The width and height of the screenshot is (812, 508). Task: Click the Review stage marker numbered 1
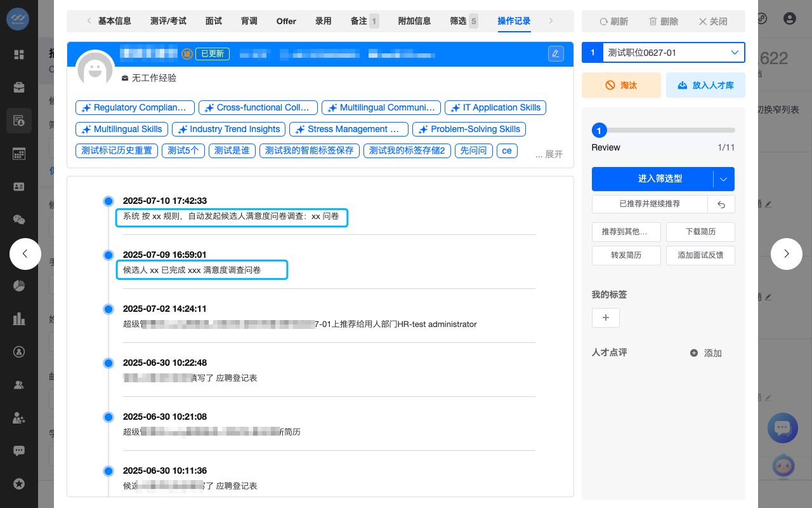(x=599, y=131)
